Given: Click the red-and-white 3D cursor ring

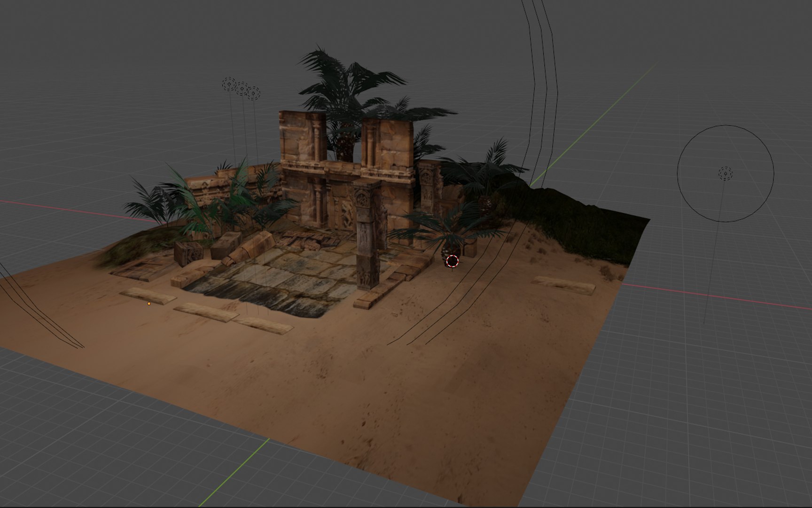Looking at the screenshot, I should (452, 262).
